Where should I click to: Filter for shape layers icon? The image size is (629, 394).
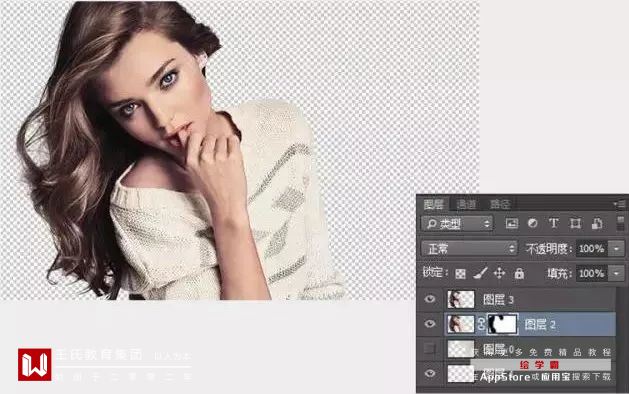click(x=575, y=223)
